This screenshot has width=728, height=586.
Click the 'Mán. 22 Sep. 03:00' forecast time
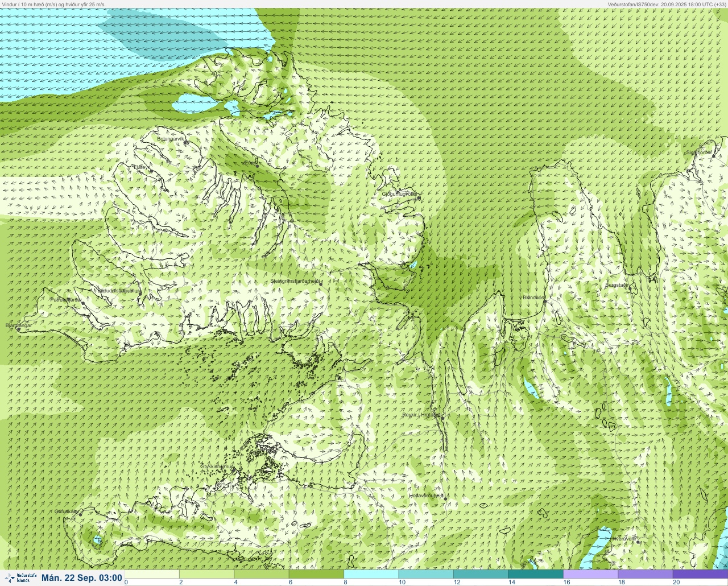tap(82, 577)
